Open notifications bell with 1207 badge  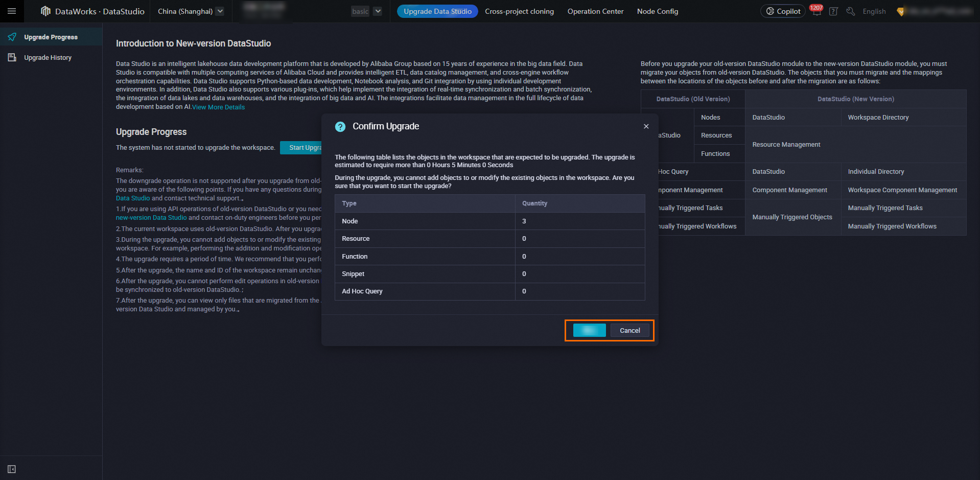pyautogui.click(x=816, y=11)
